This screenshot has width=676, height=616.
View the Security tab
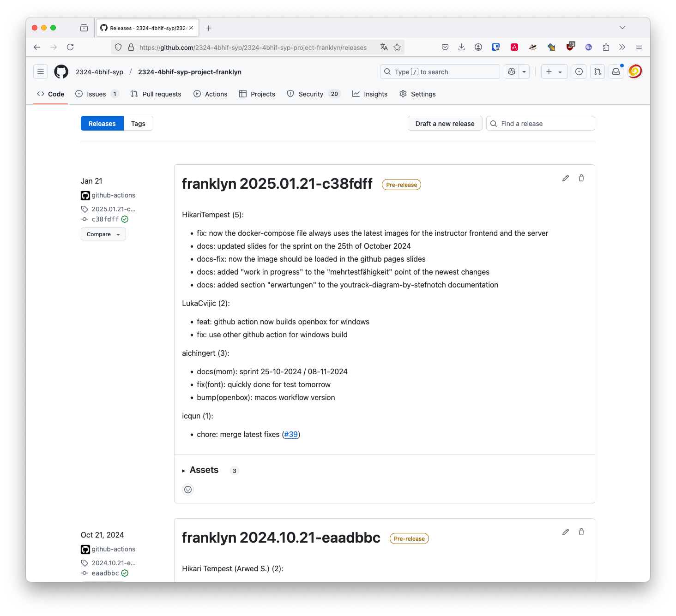click(x=314, y=94)
